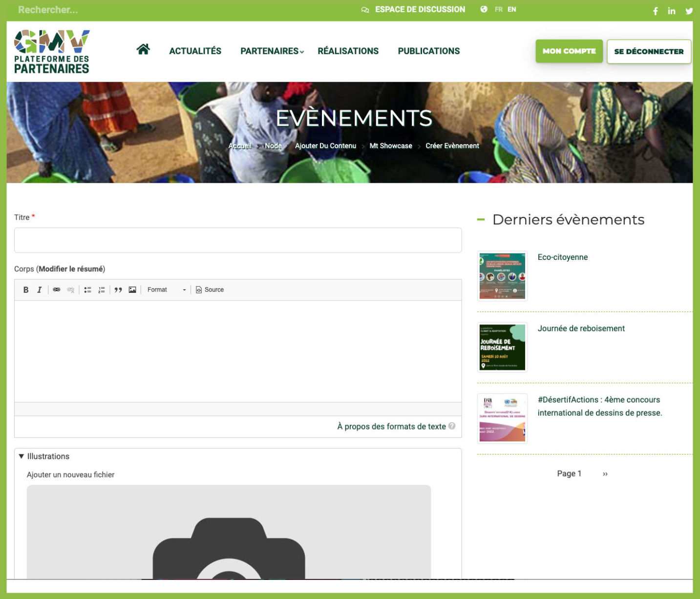Image resolution: width=700 pixels, height=599 pixels.
Task: Open Espace de discussion
Action: tap(420, 9)
